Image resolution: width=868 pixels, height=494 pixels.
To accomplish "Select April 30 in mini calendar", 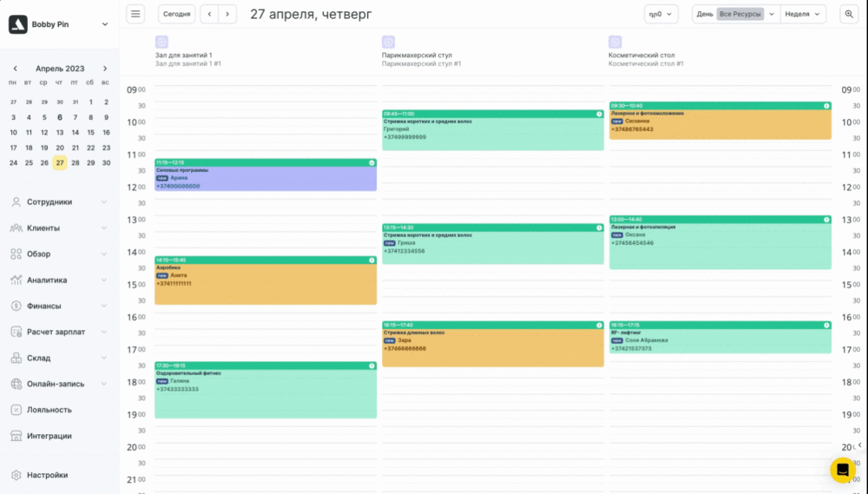I will [106, 163].
